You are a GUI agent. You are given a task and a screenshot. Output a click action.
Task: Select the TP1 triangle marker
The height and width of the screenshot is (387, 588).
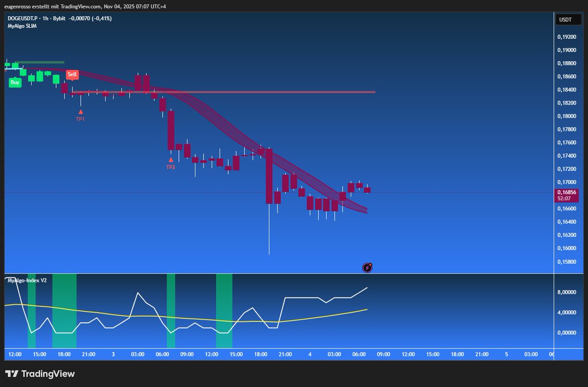pyautogui.click(x=80, y=112)
